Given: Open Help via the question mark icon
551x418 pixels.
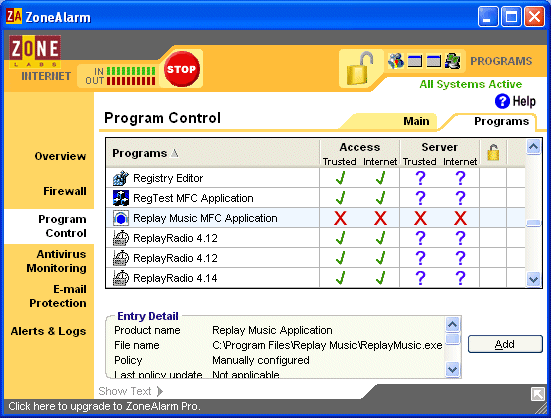Looking at the screenshot, I should [502, 102].
